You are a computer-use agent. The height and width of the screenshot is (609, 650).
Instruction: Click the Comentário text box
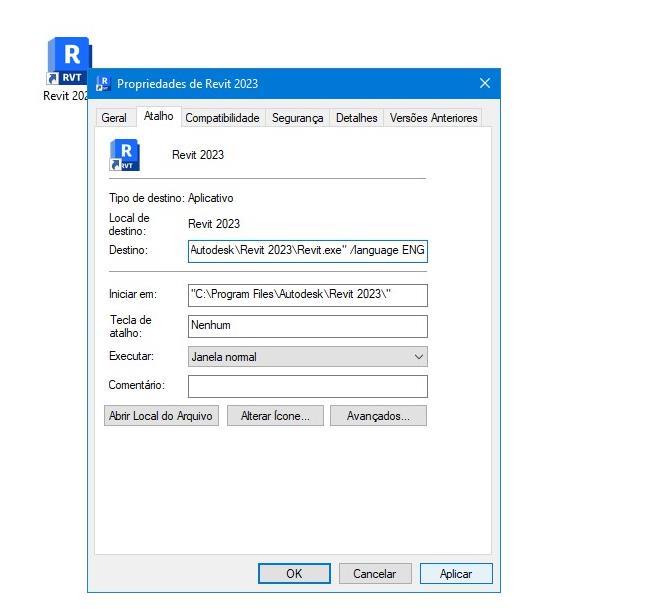[x=308, y=386]
